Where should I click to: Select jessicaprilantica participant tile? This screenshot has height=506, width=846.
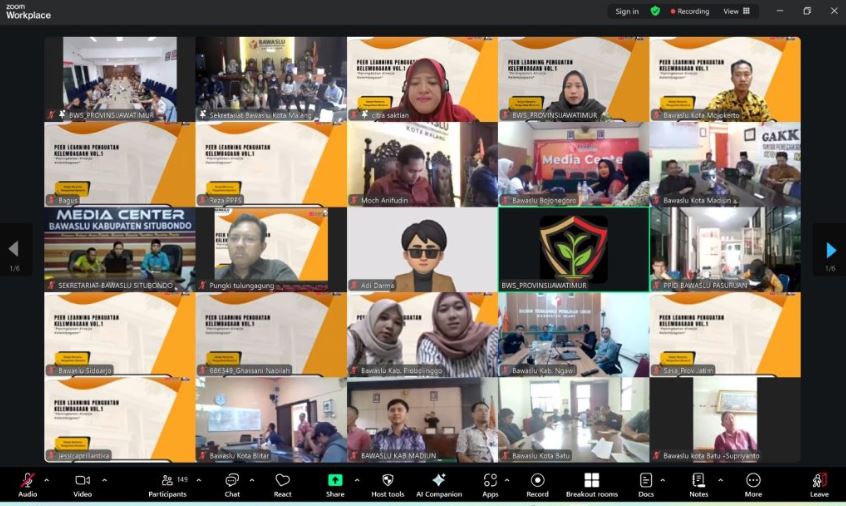pos(120,420)
